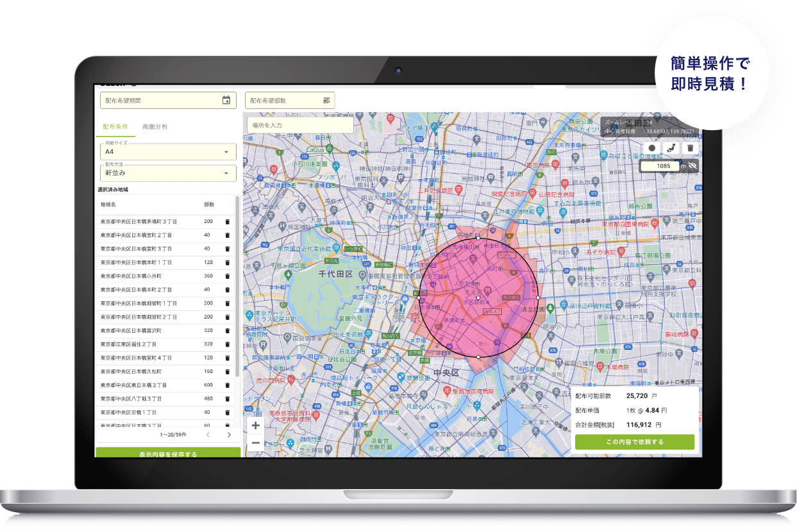Image resolution: width=797 pixels, height=532 pixels.
Task: Delete 東京都中央区日本橋小舟町 with its trash icon
Action: [226, 276]
